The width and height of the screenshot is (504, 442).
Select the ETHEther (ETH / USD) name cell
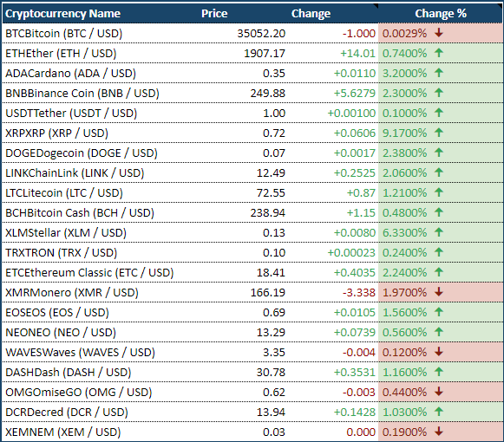click(x=61, y=54)
